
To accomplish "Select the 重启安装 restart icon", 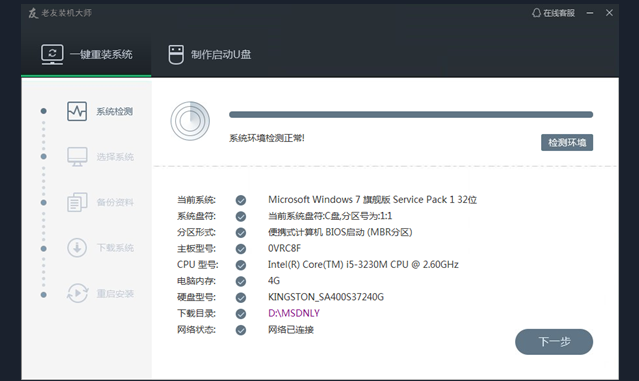I will [77, 293].
